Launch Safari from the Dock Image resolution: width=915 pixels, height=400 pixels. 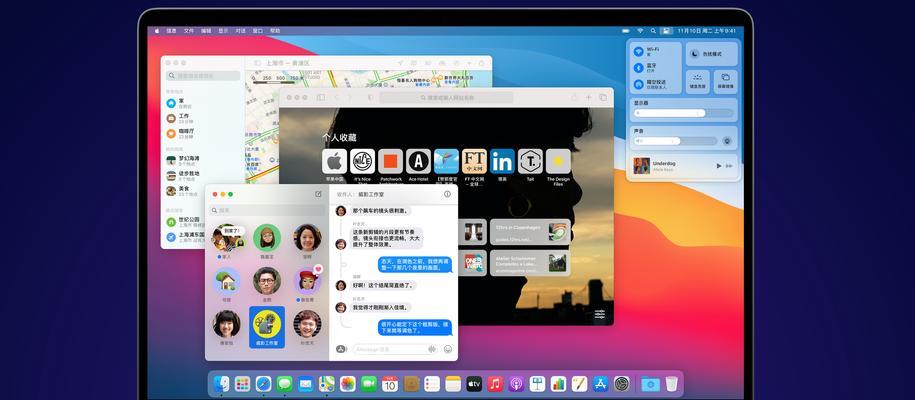263,384
